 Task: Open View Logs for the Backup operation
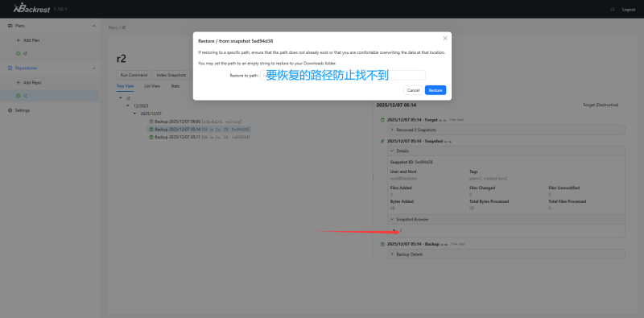[x=458, y=244]
